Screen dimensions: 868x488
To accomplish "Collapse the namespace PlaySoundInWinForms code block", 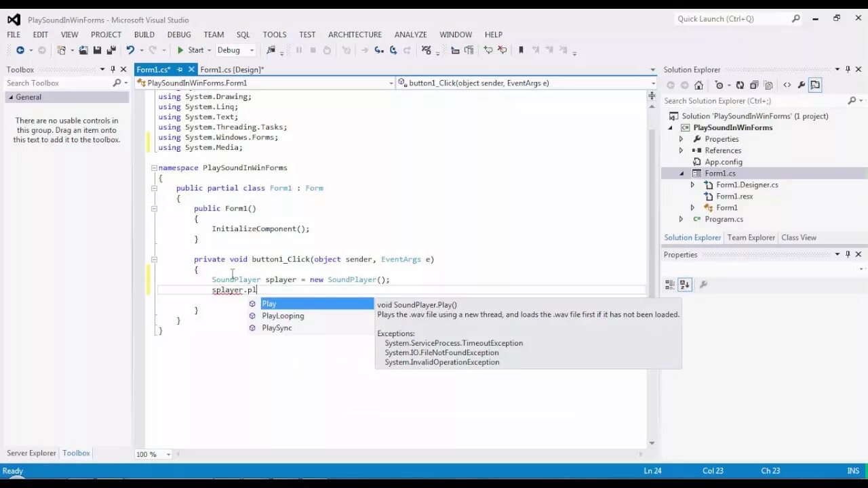I will coord(154,167).
